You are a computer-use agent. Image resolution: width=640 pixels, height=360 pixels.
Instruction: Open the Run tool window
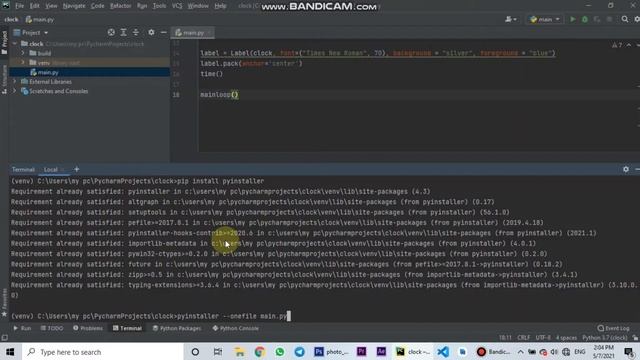tap(22, 328)
